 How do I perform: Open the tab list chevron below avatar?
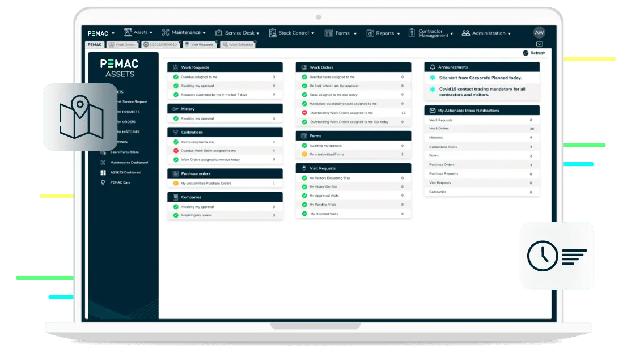coord(539,44)
